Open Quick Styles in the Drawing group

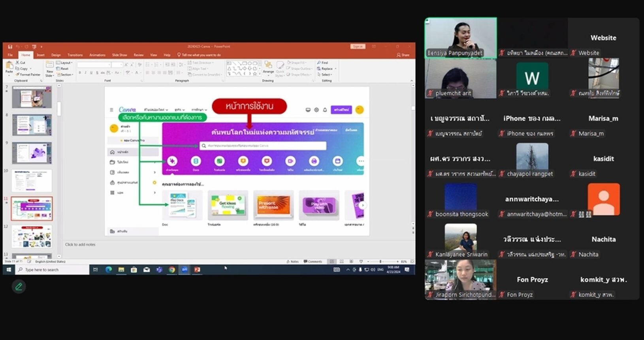[280, 68]
